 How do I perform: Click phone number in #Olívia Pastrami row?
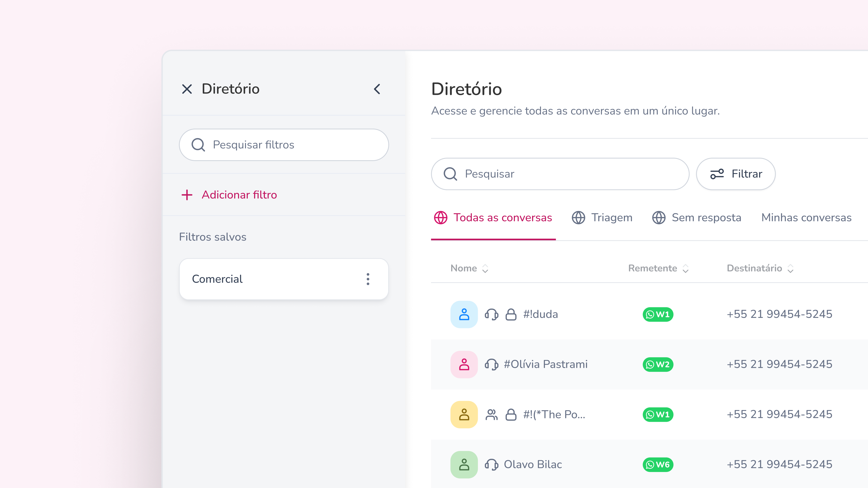click(779, 364)
